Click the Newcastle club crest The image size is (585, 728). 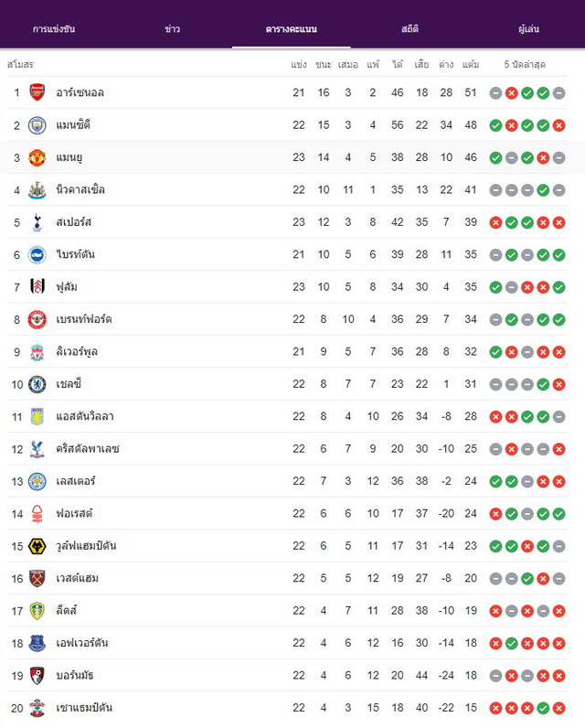(x=37, y=190)
